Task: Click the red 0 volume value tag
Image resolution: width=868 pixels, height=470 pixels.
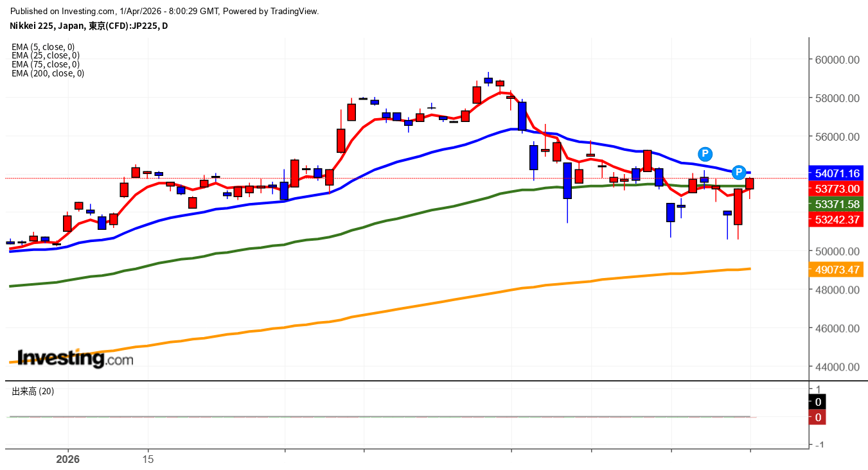Action: 818,417
